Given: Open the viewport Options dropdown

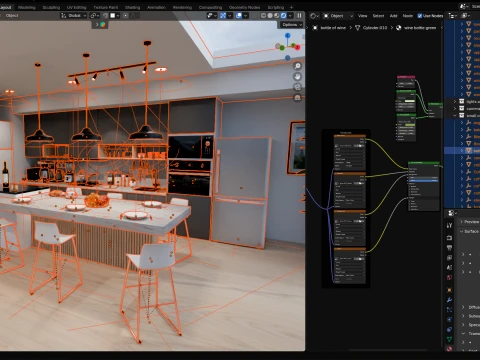Looking at the screenshot, I should pyautogui.click(x=291, y=25).
